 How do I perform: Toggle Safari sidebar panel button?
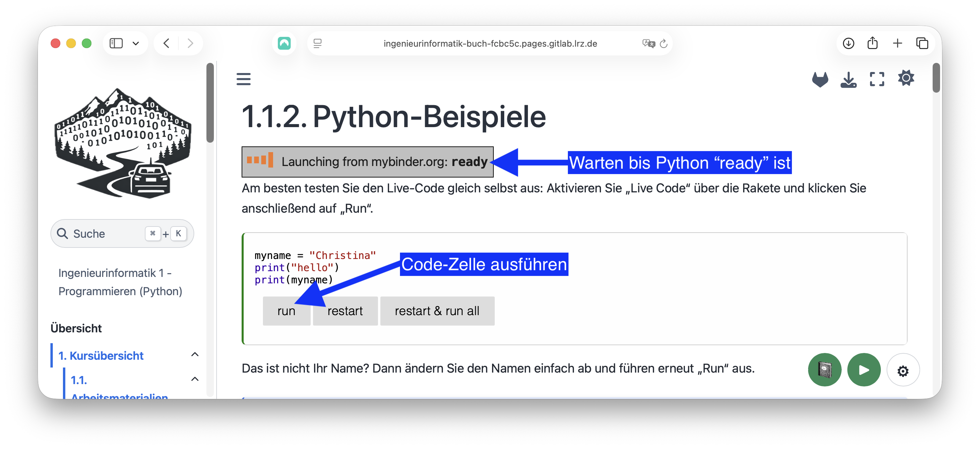[x=116, y=43]
